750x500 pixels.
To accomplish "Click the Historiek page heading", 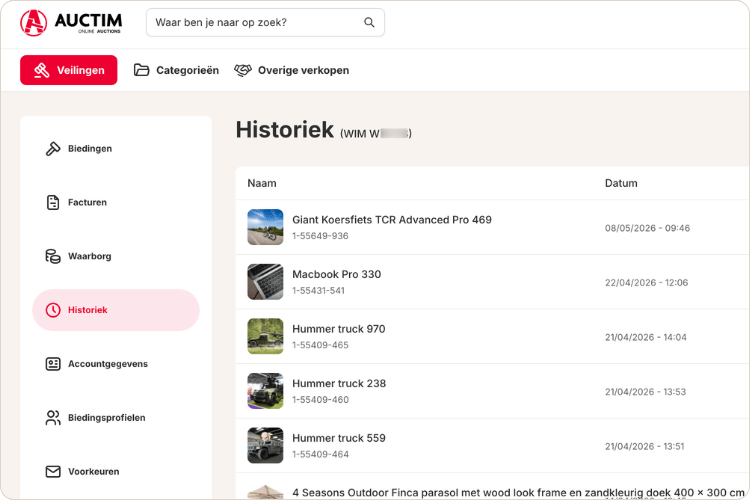I will pyautogui.click(x=285, y=130).
